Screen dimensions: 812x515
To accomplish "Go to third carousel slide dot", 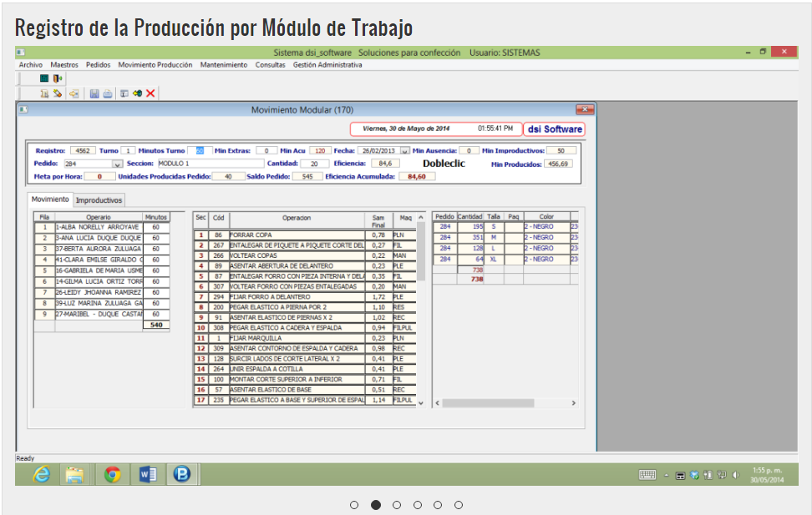I will [x=397, y=505].
